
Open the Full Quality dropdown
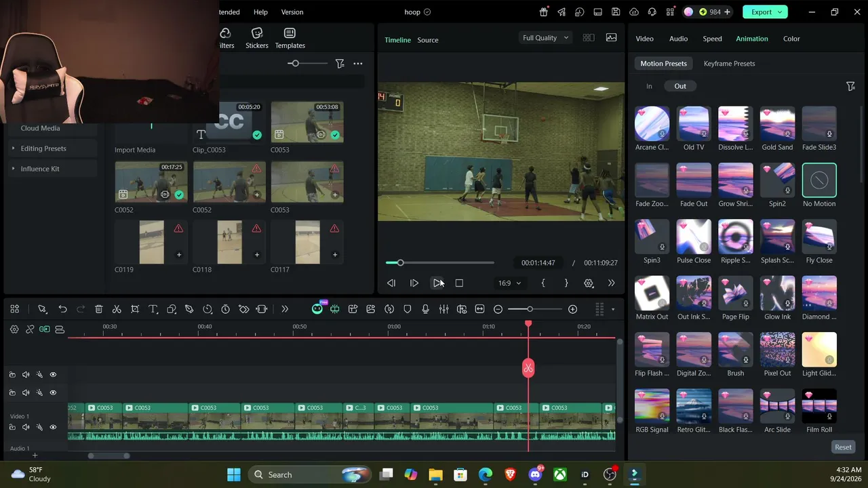[x=545, y=38]
